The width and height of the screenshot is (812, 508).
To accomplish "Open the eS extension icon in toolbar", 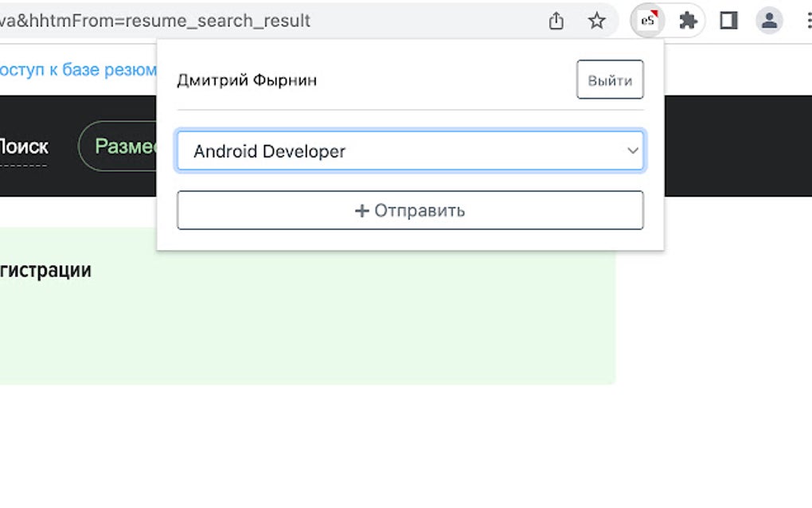I will coord(647,21).
